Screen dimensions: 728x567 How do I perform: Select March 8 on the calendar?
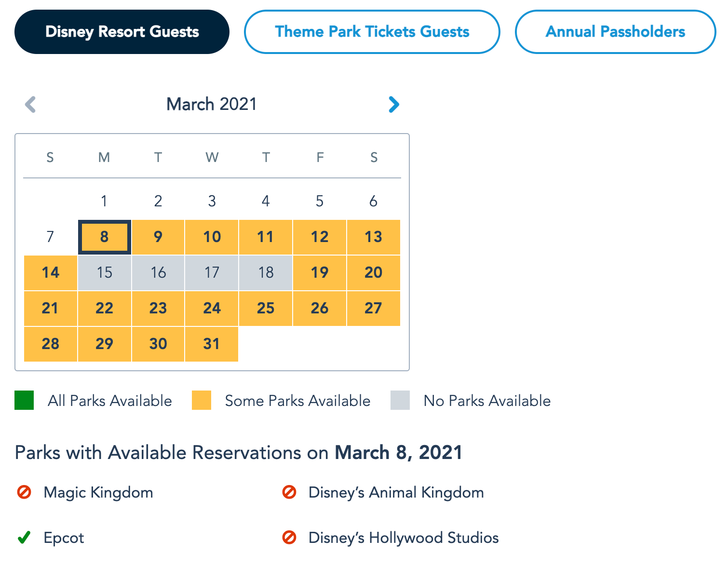pos(105,237)
